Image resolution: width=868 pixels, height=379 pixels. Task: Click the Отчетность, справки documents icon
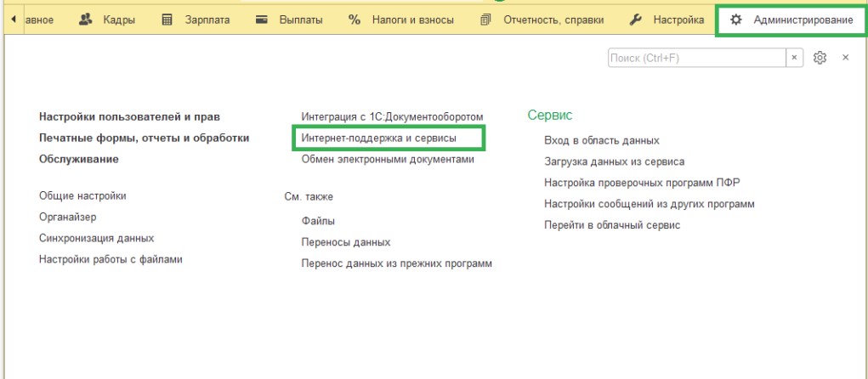coord(485,19)
